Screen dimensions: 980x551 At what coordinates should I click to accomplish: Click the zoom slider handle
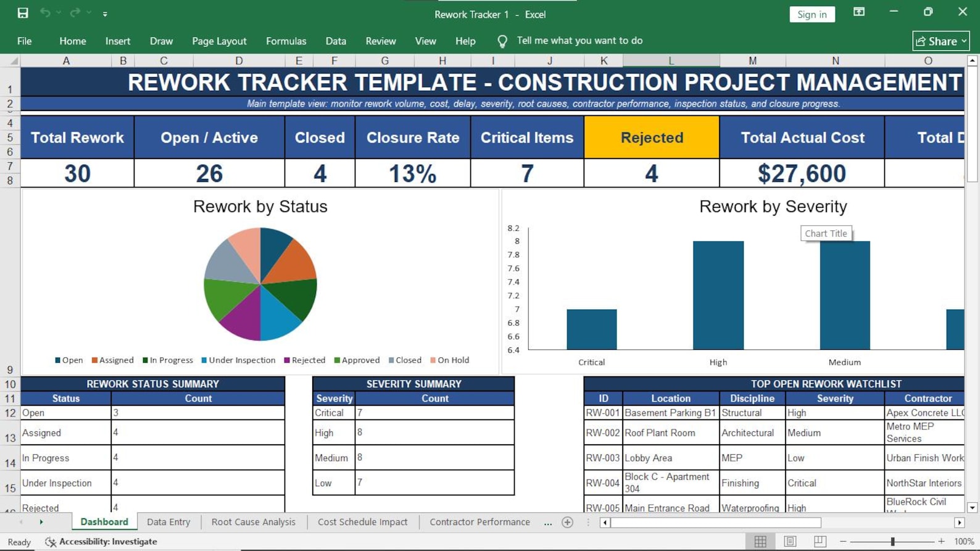(892, 541)
